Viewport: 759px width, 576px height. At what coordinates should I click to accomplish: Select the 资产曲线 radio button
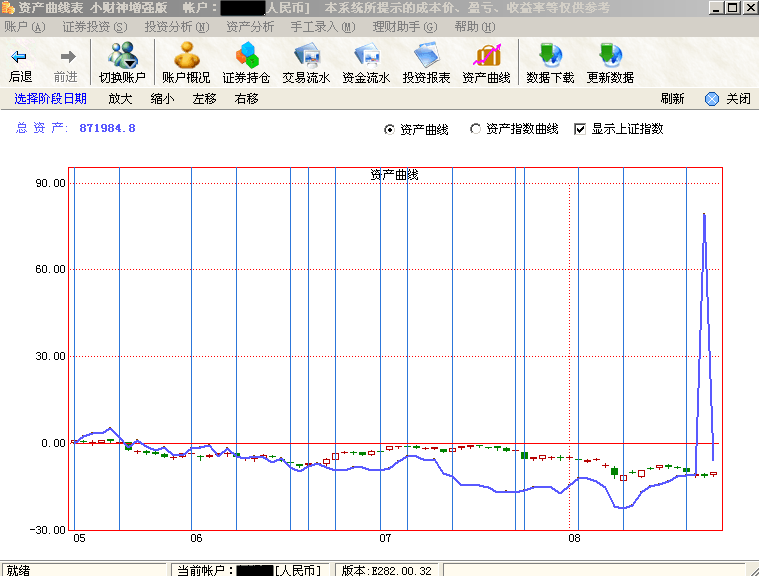390,129
